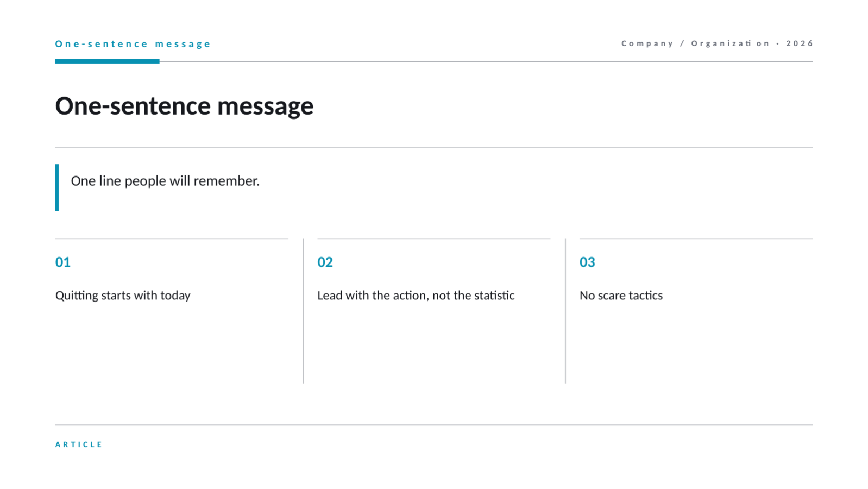This screenshot has width=868, height=489.
Task: Click the large 'One-sentence message' title
Action: (x=184, y=106)
